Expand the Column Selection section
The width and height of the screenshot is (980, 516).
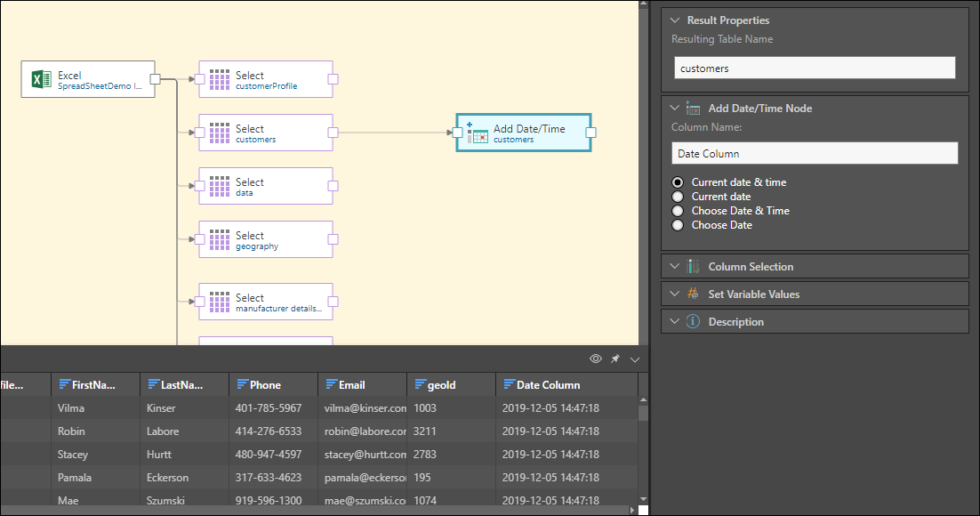tap(674, 267)
